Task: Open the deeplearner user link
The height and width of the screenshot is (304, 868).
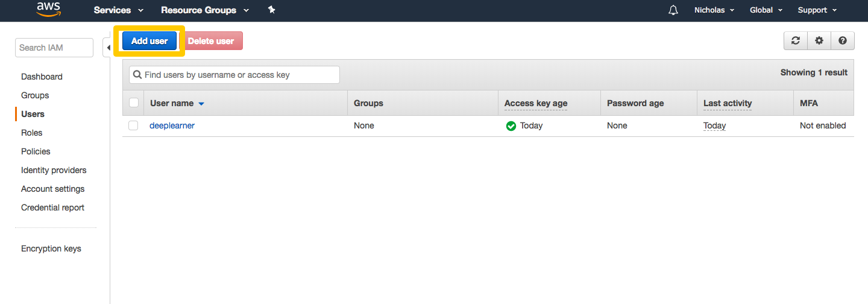Action: coord(172,125)
